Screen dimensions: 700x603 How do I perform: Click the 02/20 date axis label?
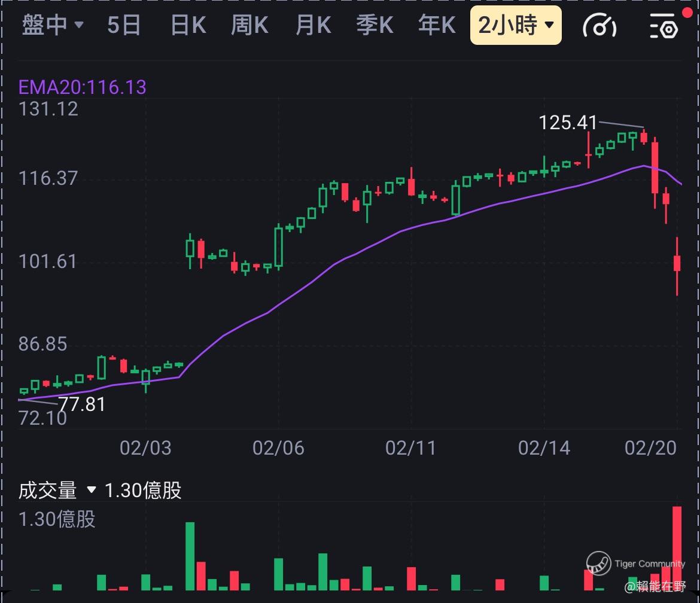point(651,448)
